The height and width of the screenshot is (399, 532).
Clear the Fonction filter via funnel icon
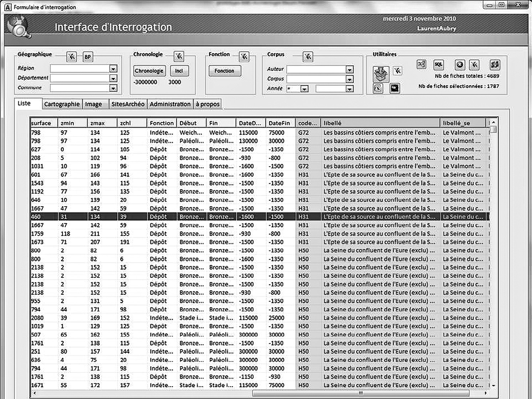[244, 56]
